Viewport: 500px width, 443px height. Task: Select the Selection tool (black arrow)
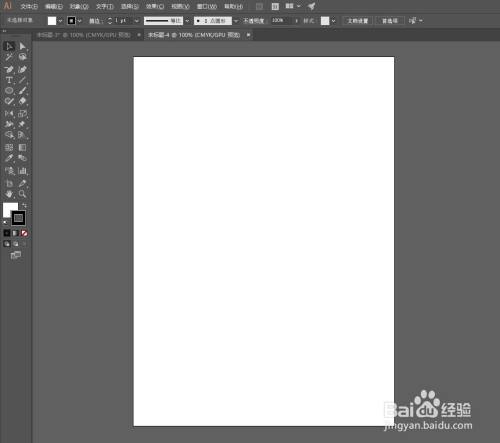(9, 46)
